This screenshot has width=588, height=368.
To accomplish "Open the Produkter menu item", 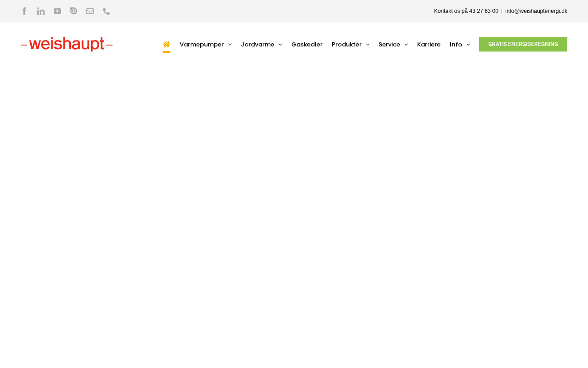I will coord(346,45).
